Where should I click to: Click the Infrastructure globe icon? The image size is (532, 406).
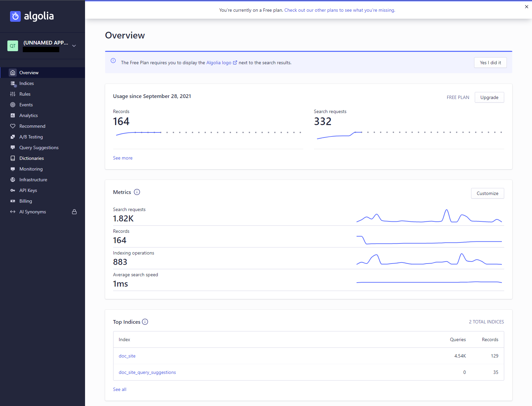(13, 180)
